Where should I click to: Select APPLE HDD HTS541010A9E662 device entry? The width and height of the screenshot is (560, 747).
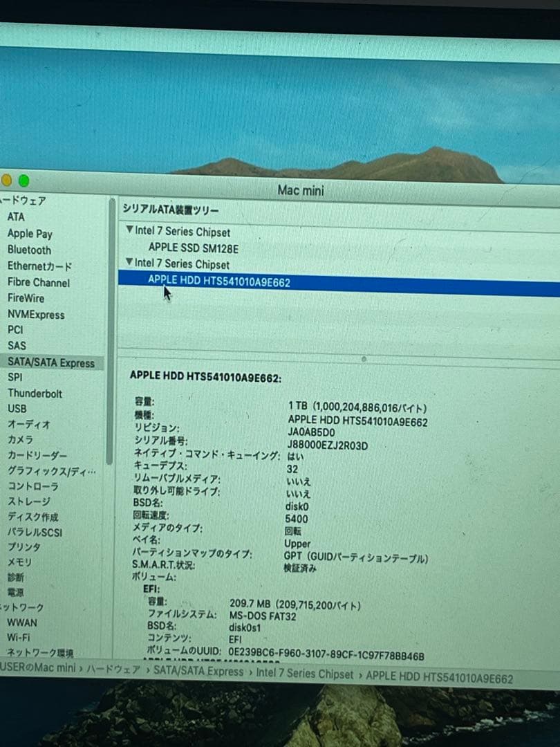tap(221, 281)
